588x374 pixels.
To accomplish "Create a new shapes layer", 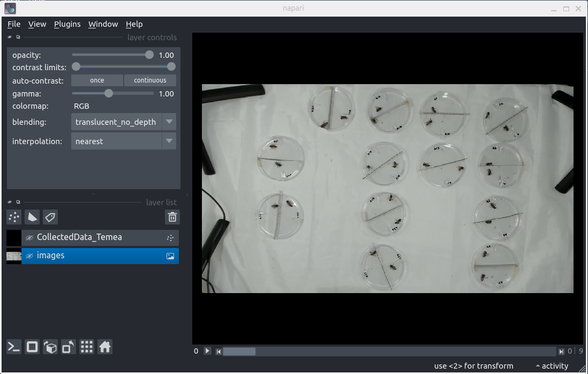I will pos(32,217).
